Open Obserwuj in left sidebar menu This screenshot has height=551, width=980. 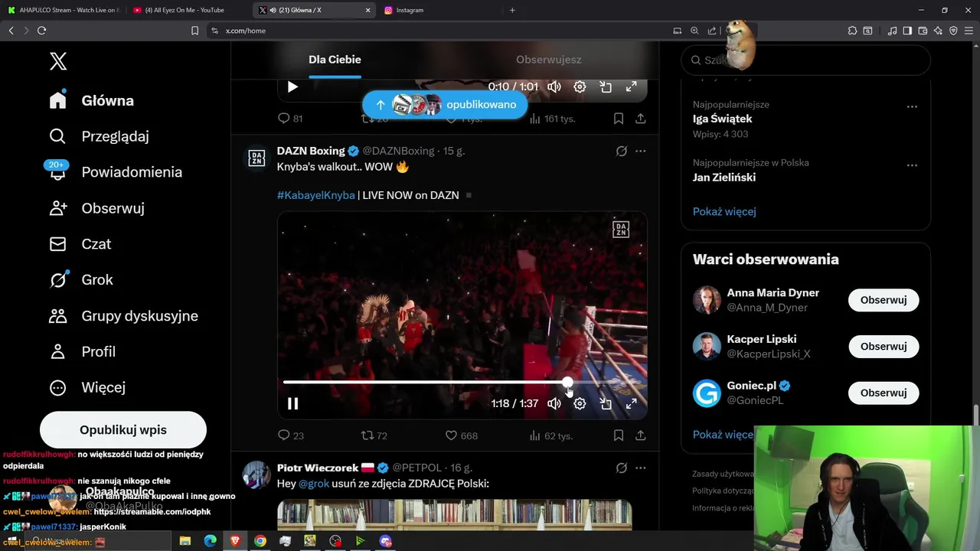click(96, 208)
